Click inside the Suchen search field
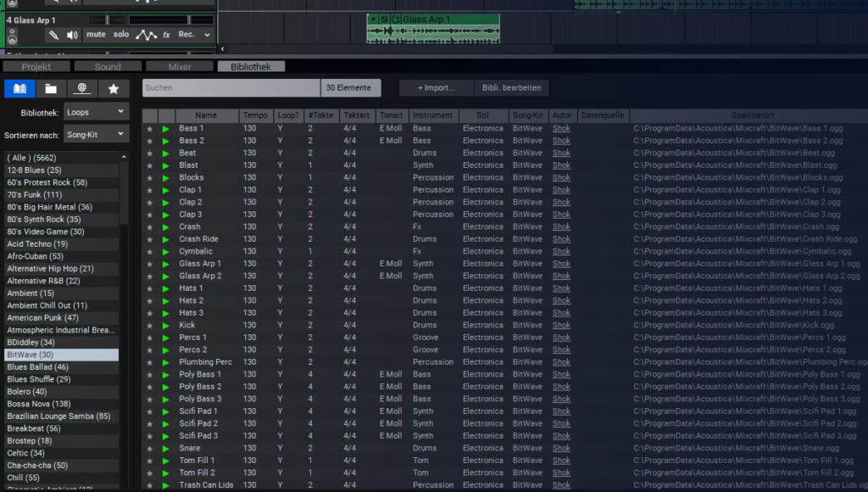 tap(229, 87)
